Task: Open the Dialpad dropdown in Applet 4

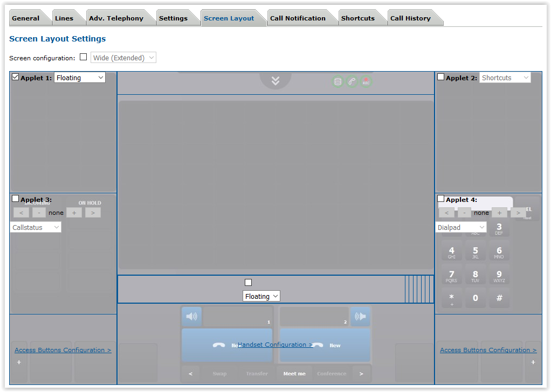Action: tap(460, 227)
